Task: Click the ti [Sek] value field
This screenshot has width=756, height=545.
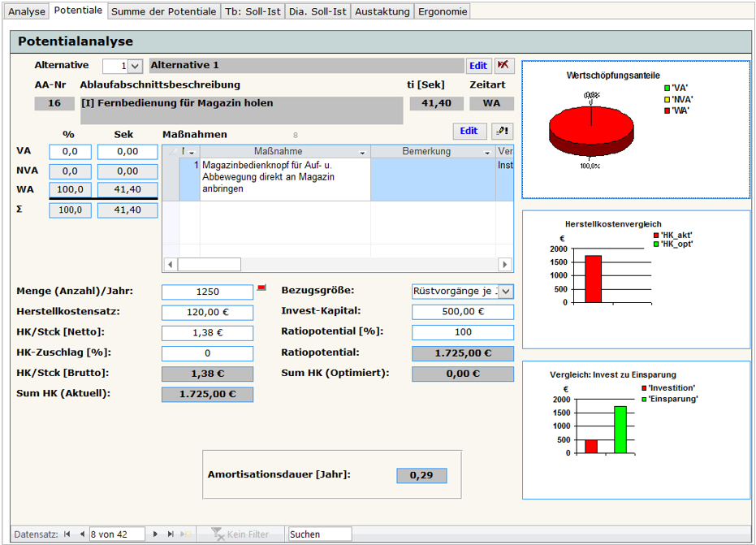Action: (x=437, y=103)
